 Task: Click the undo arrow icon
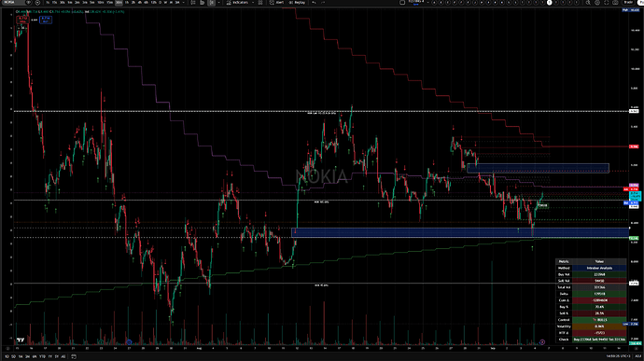coord(314,2)
